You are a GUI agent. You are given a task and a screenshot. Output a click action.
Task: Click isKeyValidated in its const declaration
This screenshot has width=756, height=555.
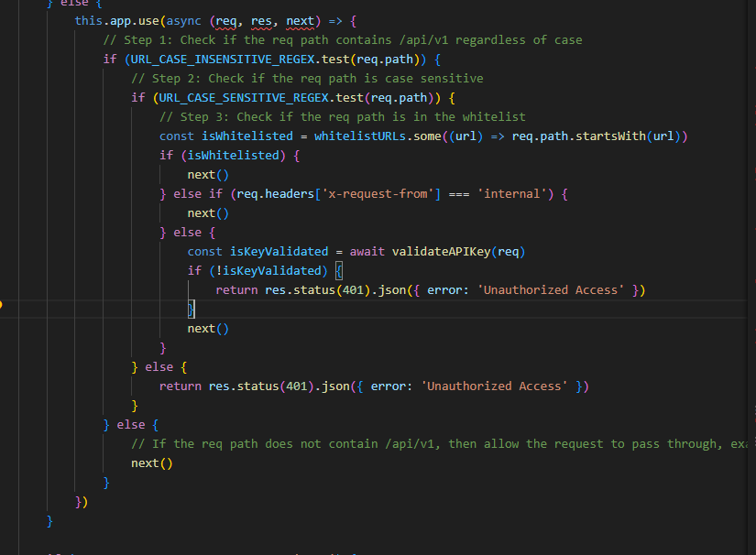279,252
